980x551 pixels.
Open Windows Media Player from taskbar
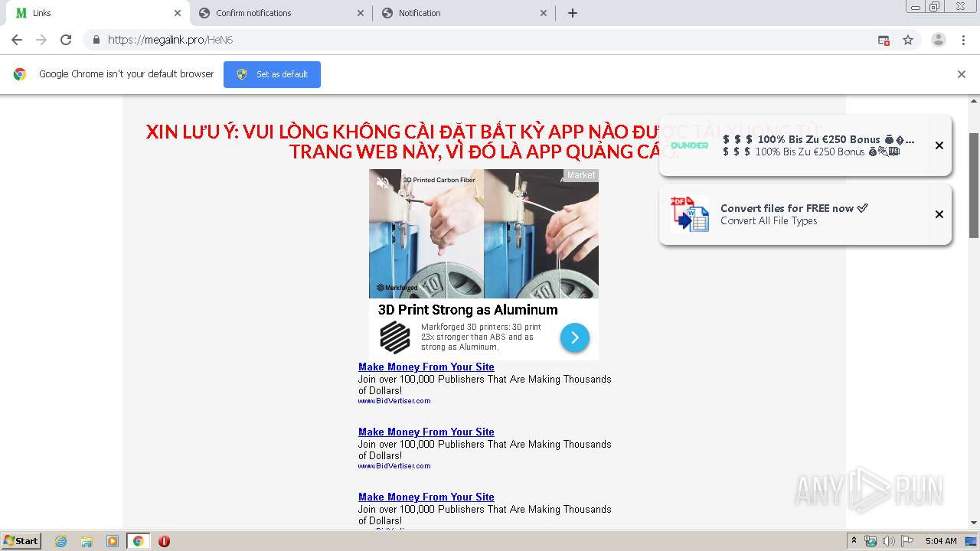tap(113, 541)
